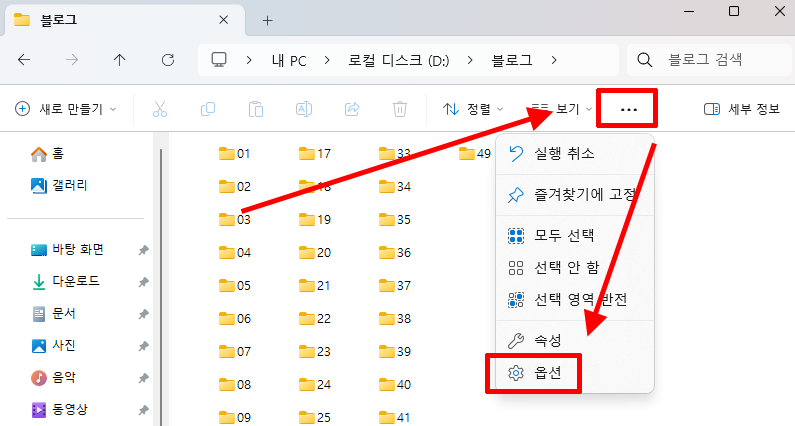Select folder 39
The width and height of the screenshot is (795, 426).
click(x=395, y=351)
